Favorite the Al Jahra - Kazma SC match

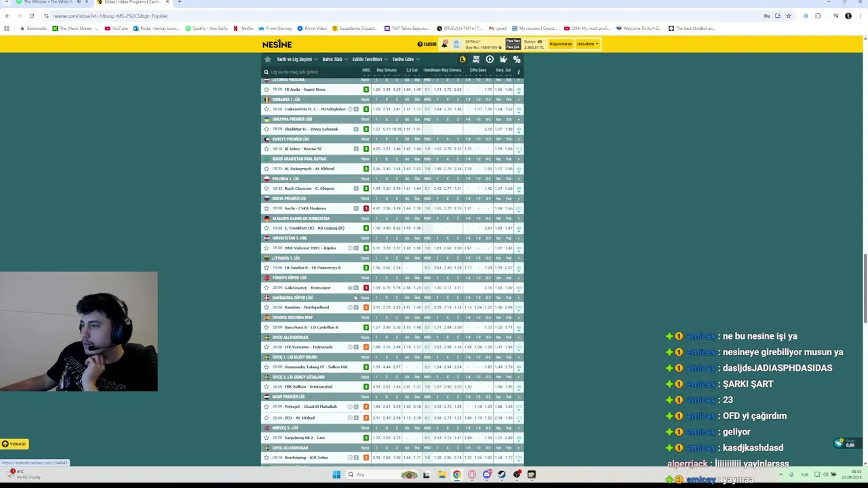coord(267,148)
